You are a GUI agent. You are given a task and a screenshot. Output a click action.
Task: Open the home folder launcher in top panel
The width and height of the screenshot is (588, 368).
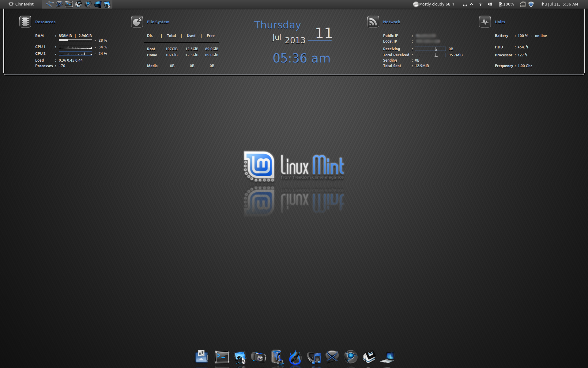78,4
